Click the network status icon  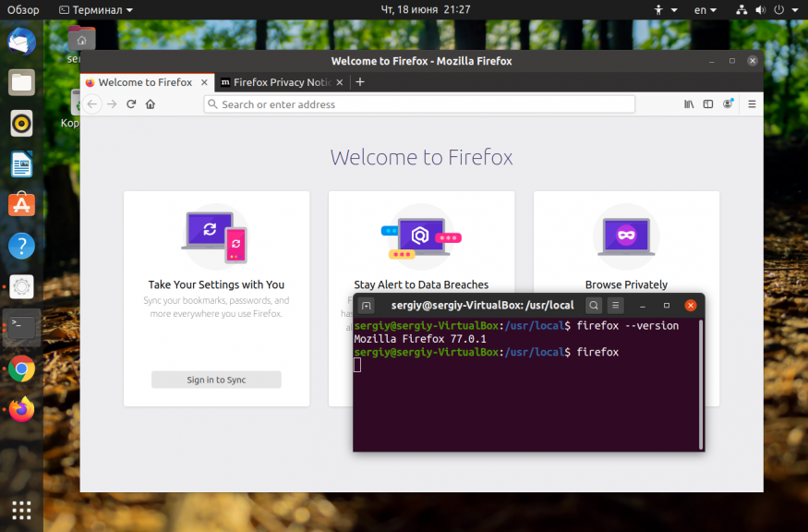[x=742, y=10]
